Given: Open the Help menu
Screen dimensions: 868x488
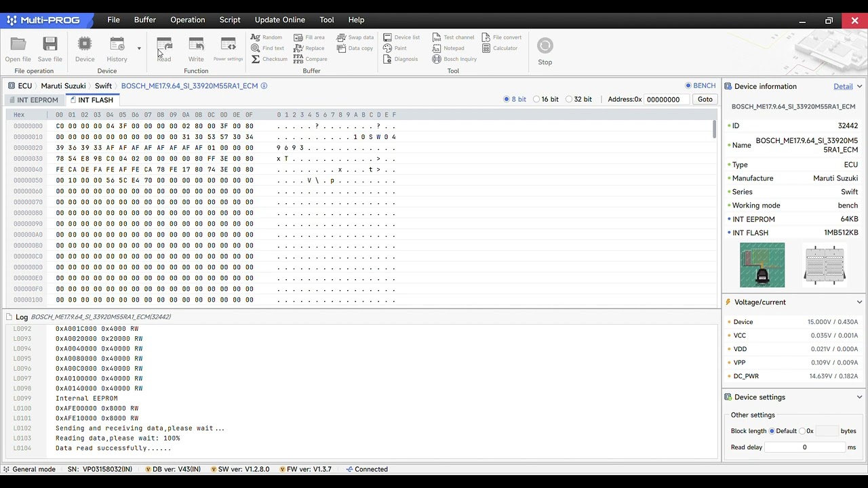Looking at the screenshot, I should click(356, 20).
